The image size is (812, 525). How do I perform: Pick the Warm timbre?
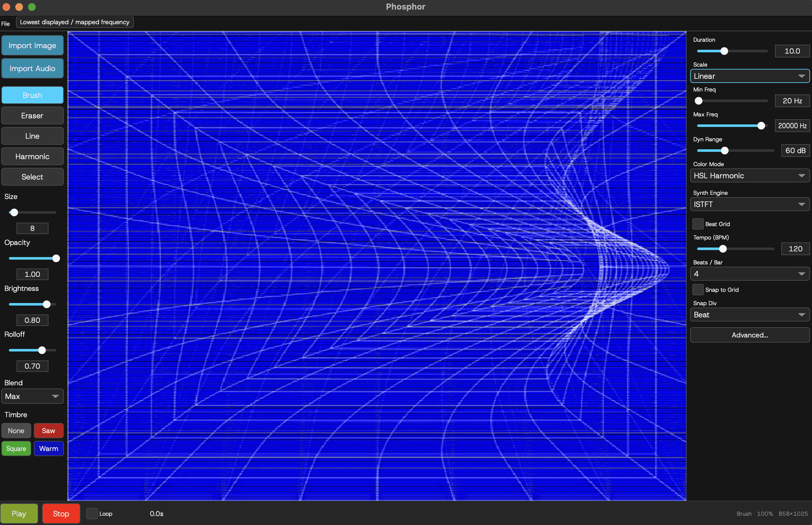48,449
